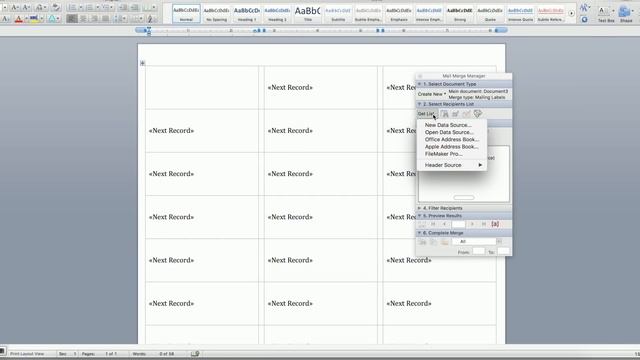Click the multilevel list icon

(x=106, y=7)
